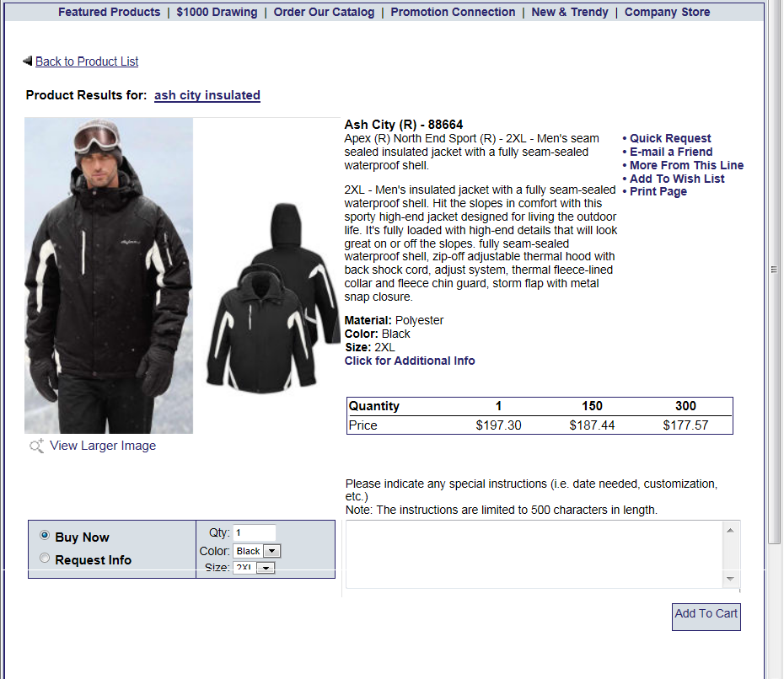Click the textarea scroll up arrow
This screenshot has width=784, height=679.
(730, 530)
